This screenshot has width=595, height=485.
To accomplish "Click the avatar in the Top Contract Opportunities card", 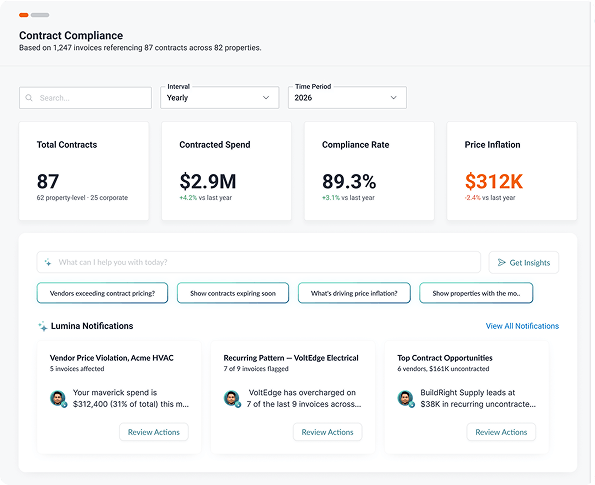I will [406, 399].
